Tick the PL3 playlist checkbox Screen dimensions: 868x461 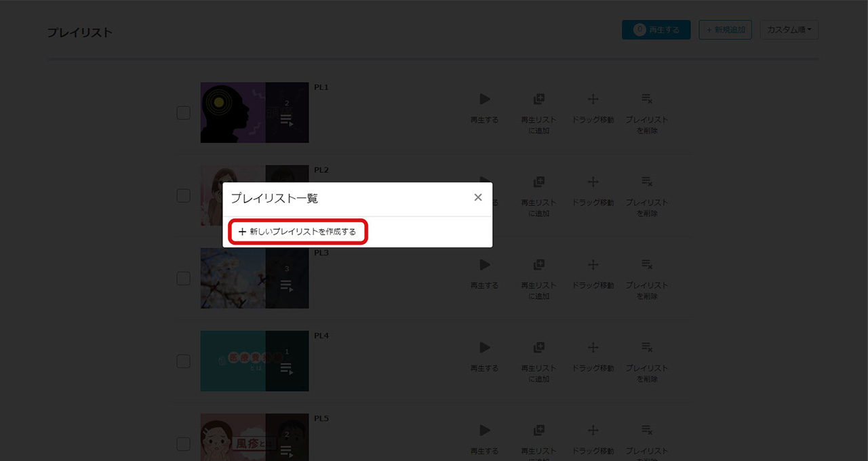click(x=183, y=278)
